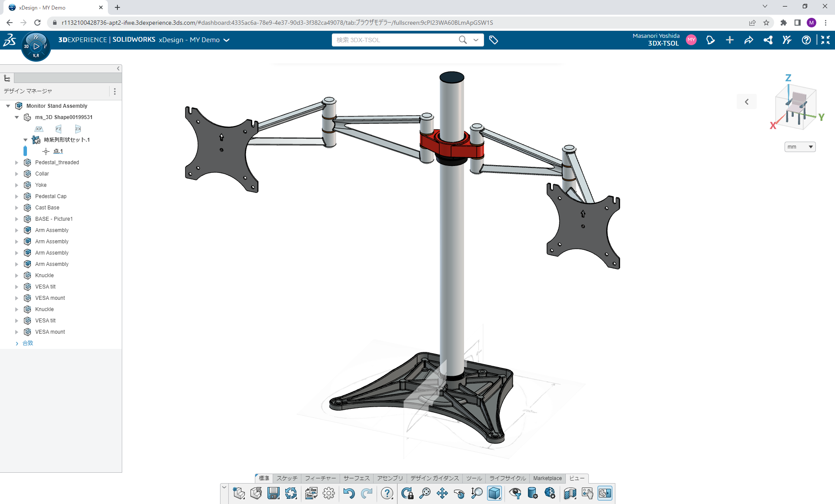Click the Save icon in the bottom toolbar

tap(274, 493)
